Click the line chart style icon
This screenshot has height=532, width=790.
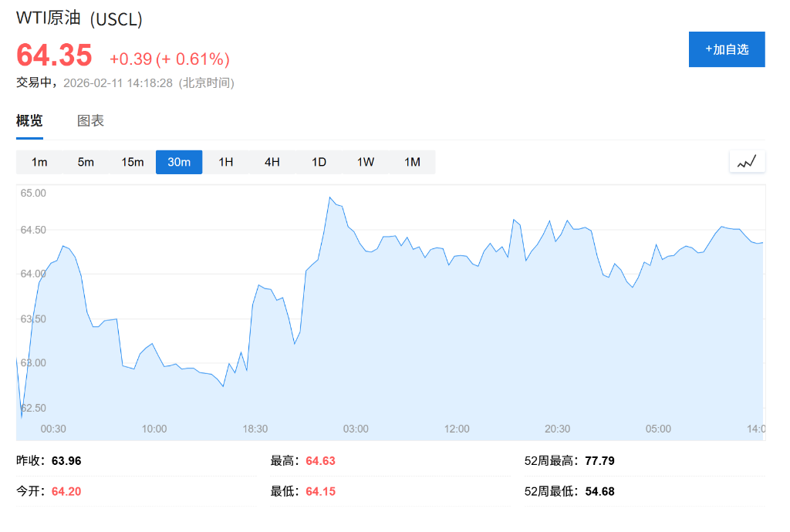pyautogui.click(x=746, y=161)
